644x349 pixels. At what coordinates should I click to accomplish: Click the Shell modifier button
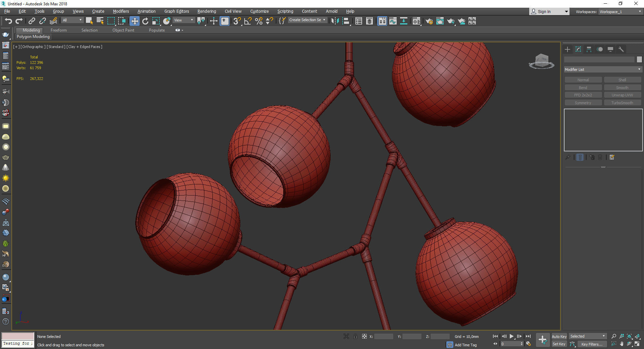622,80
